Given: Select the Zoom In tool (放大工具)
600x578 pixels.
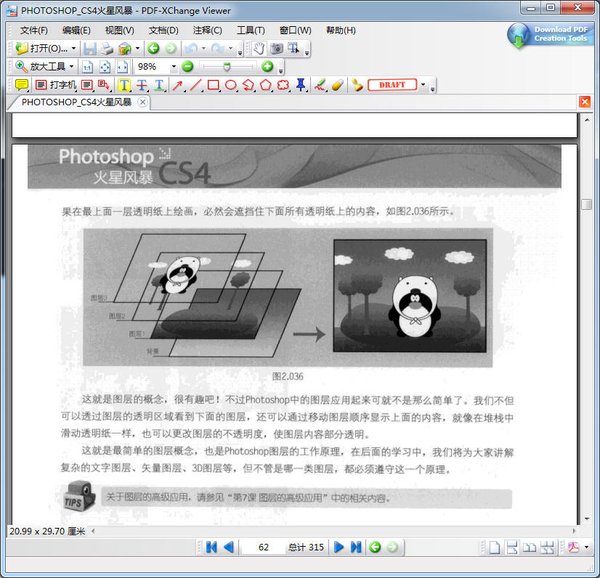Looking at the screenshot, I should [x=40, y=67].
